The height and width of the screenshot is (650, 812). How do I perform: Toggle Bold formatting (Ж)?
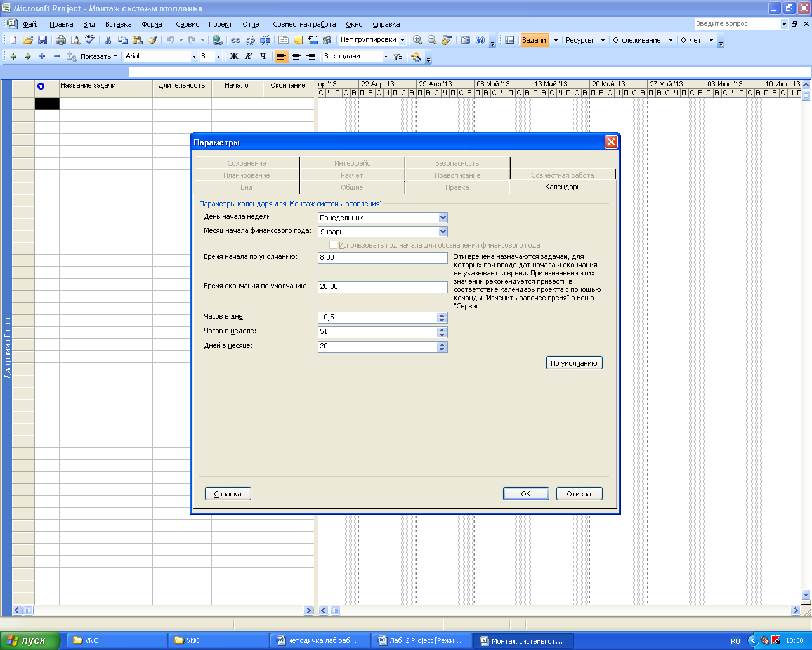[x=234, y=56]
